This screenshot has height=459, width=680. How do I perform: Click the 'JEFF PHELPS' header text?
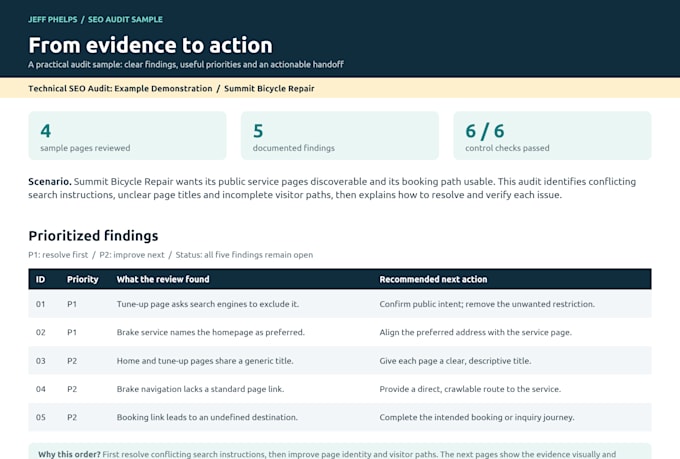52,20
